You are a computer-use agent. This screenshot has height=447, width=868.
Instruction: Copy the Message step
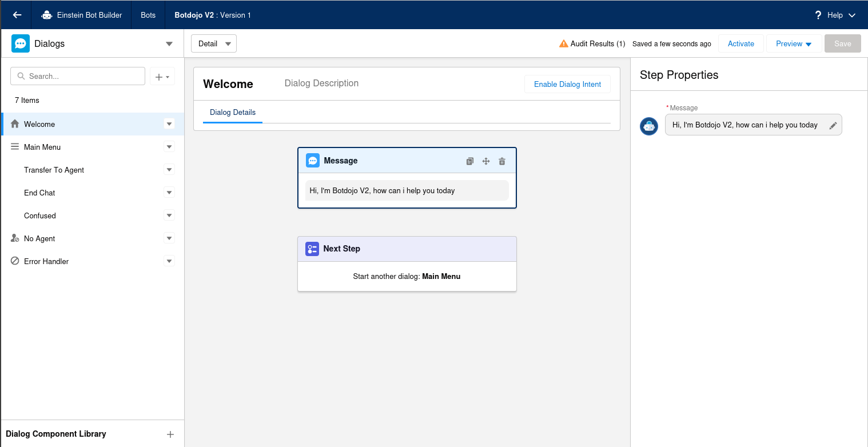pyautogui.click(x=469, y=161)
